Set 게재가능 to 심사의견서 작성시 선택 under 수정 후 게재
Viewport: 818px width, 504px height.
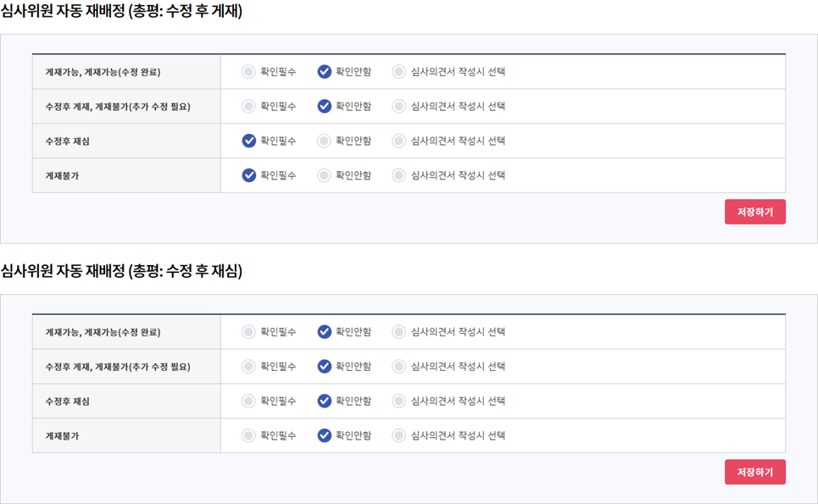tap(398, 72)
